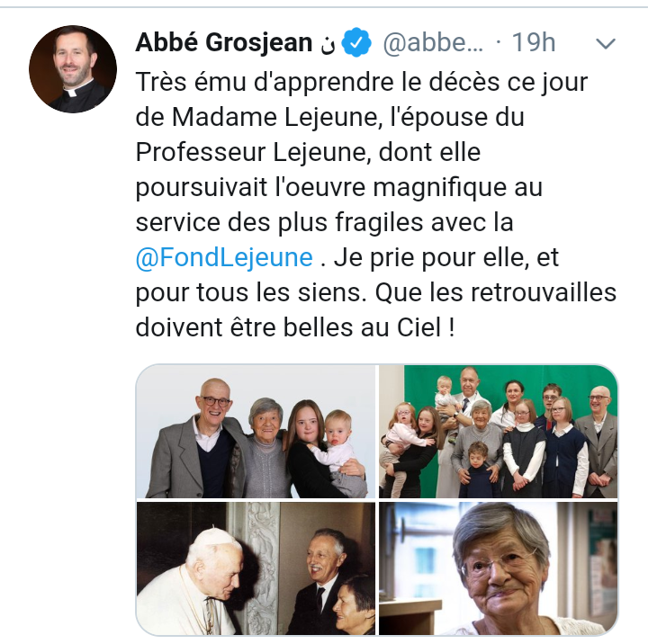Click the truncated @abbe… handle
Screen dimensions: 648x644
tap(433, 42)
